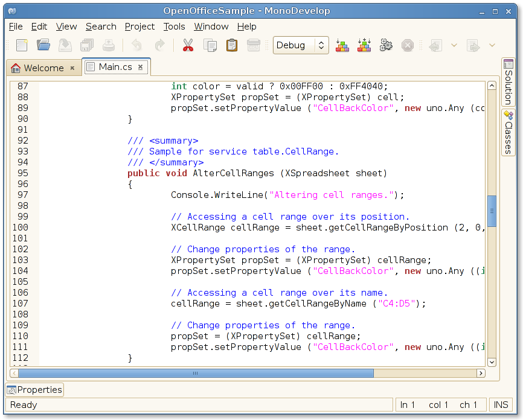Click '// Accessing a cell range over its name.' comment

[x=279, y=292]
